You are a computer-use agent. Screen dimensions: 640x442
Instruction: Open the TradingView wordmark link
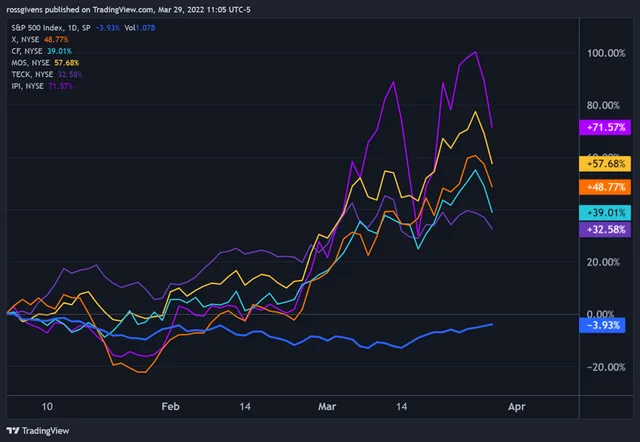click(45, 431)
